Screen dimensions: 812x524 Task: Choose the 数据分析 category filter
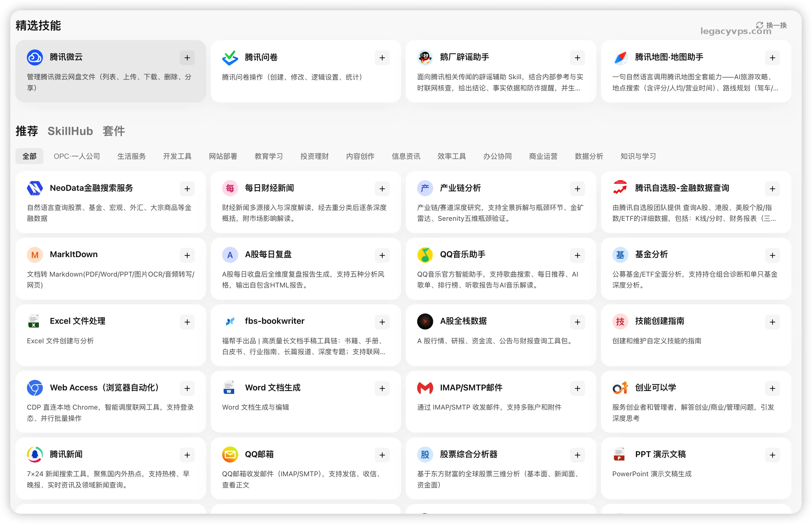589,156
